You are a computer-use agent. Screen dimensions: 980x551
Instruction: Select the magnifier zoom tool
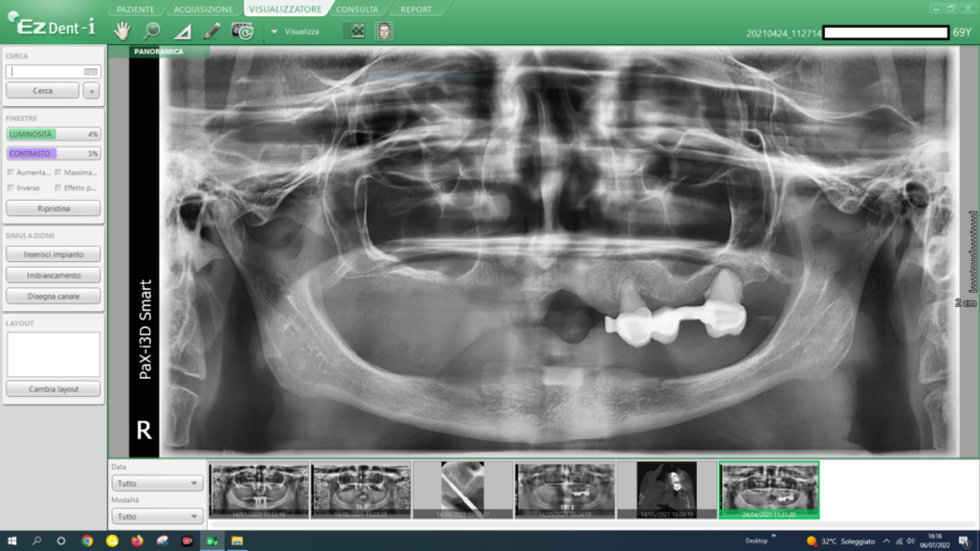click(152, 31)
